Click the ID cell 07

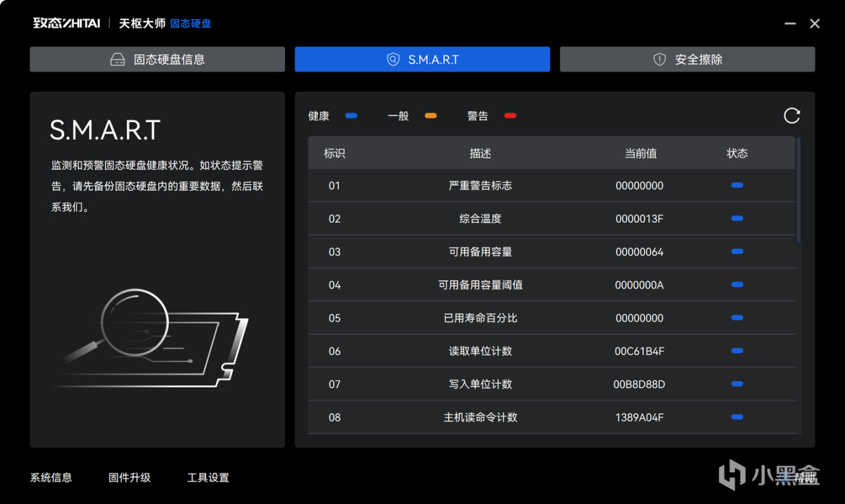click(x=335, y=384)
